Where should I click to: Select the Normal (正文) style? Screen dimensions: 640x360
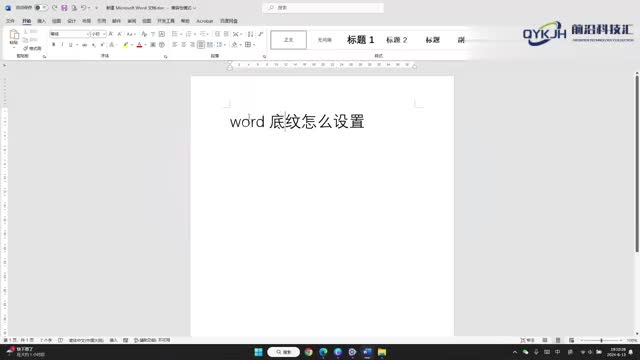tap(289, 40)
